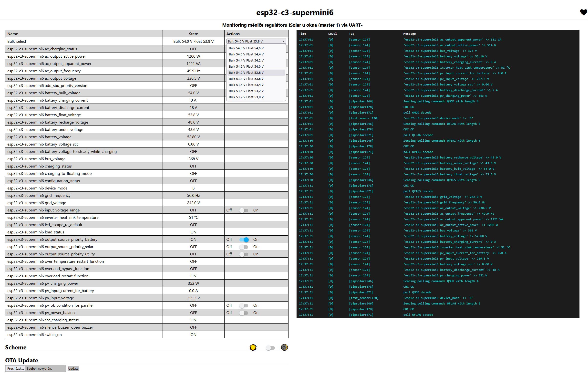Screen dimensions: 588x377
Task: Toggle the Scheme light/dark switch
Action: [270, 348]
